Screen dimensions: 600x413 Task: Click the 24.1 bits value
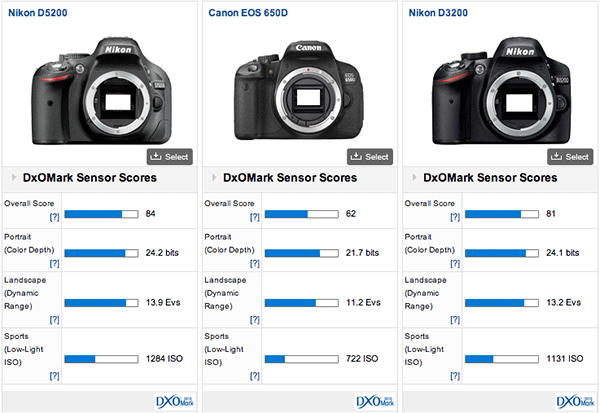(562, 253)
